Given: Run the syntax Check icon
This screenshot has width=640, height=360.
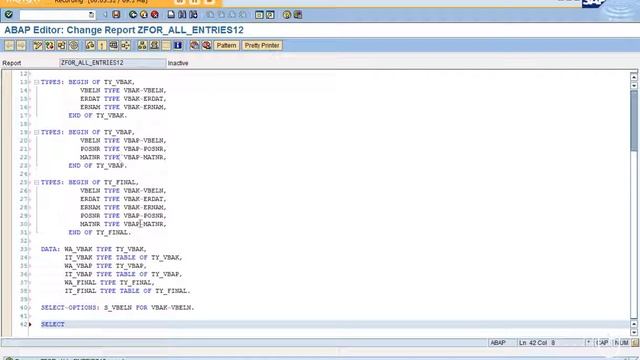Looking at the screenshot, I should 90,45.
